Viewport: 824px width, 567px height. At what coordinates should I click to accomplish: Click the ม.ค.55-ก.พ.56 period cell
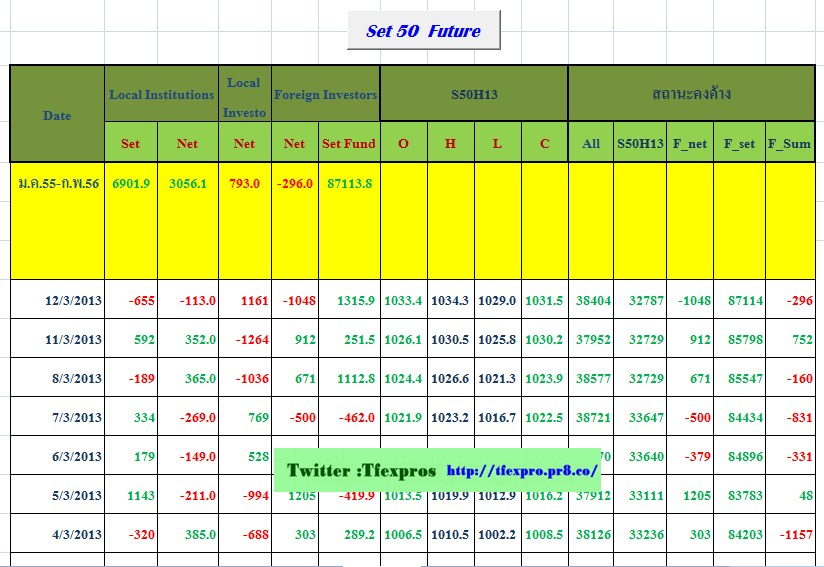point(58,184)
